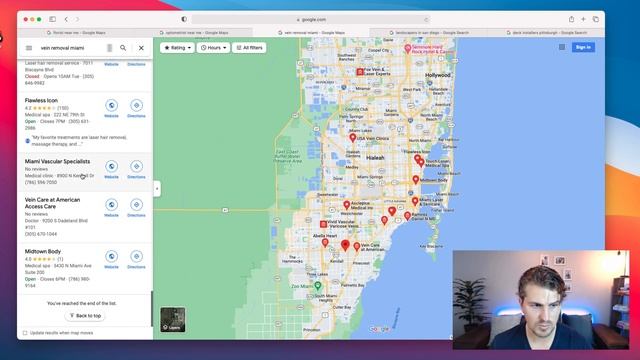Click the Vein Care at American map pin
The width and height of the screenshot is (640, 360).
tap(357, 247)
